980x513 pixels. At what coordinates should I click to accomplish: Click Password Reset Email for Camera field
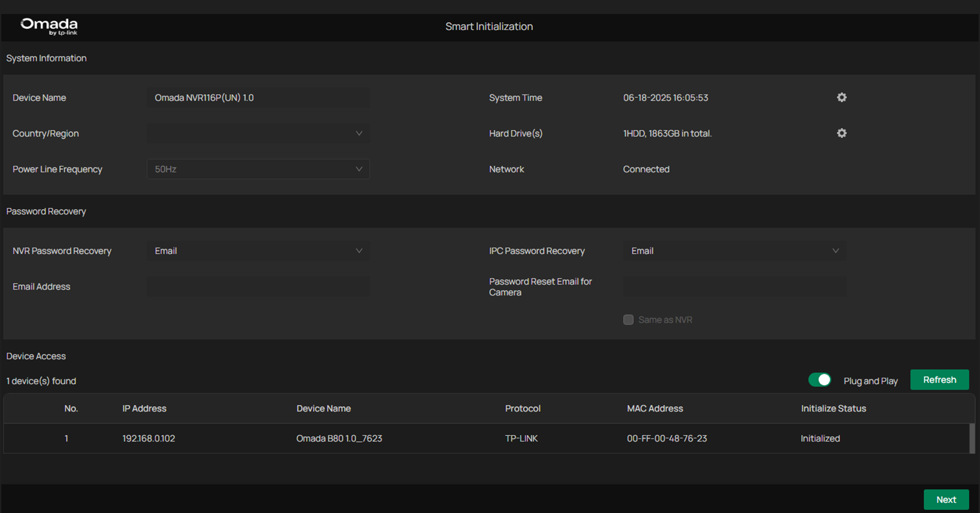click(x=735, y=286)
